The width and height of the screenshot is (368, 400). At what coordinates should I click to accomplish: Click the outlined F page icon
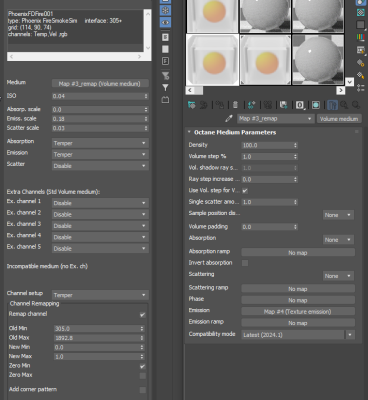(165, 61)
